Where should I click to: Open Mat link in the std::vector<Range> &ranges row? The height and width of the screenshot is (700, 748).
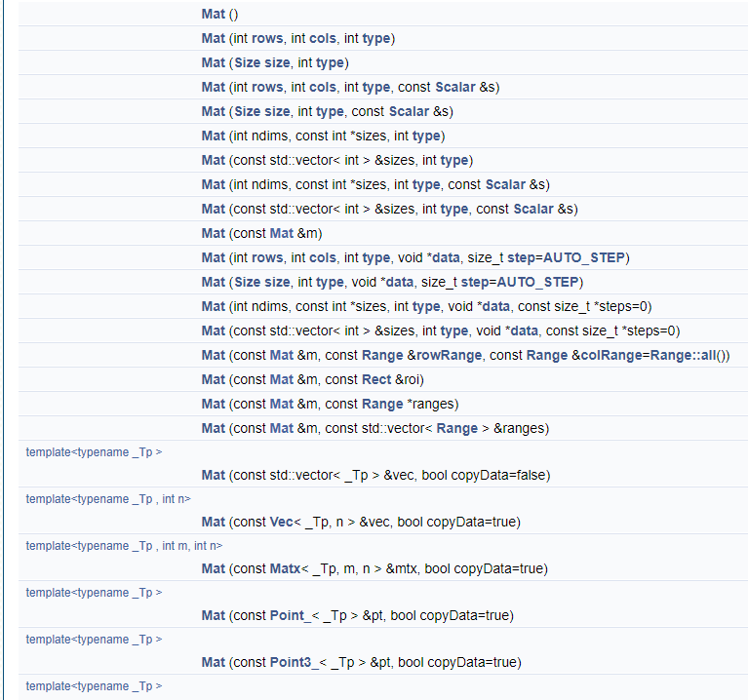pyautogui.click(x=213, y=428)
